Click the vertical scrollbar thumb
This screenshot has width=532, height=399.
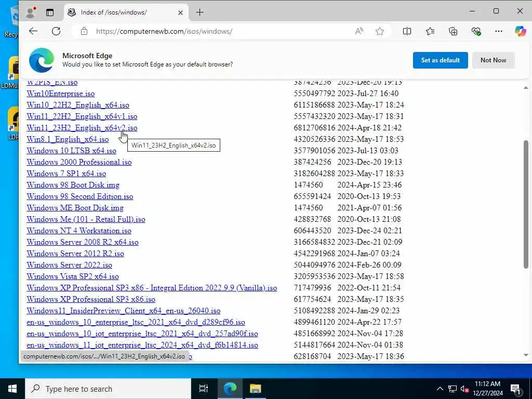[x=526, y=204]
